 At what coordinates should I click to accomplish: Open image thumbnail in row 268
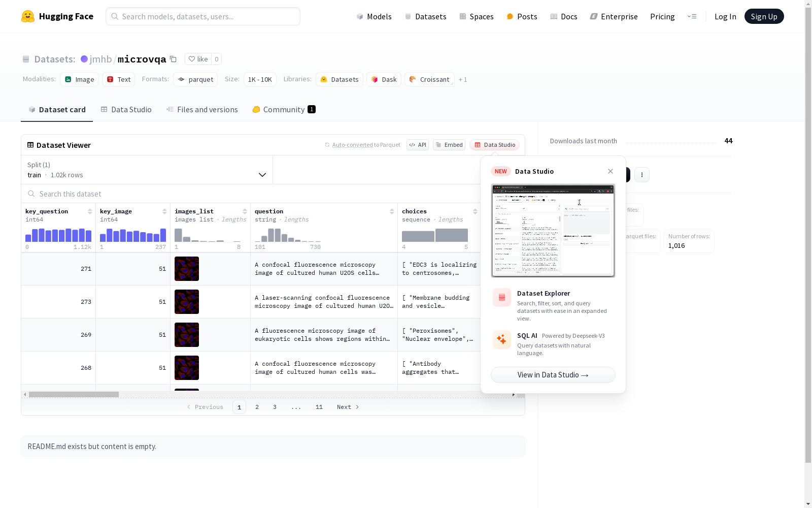(187, 368)
